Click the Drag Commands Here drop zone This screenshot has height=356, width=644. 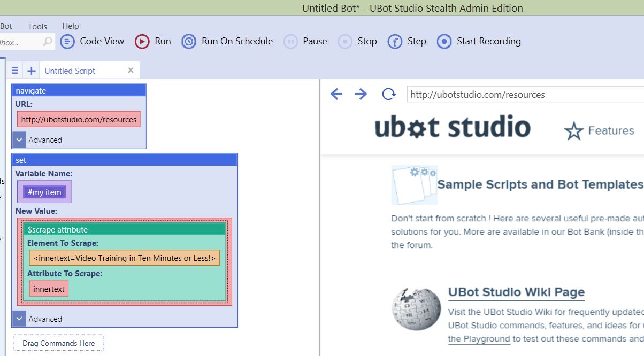(58, 343)
